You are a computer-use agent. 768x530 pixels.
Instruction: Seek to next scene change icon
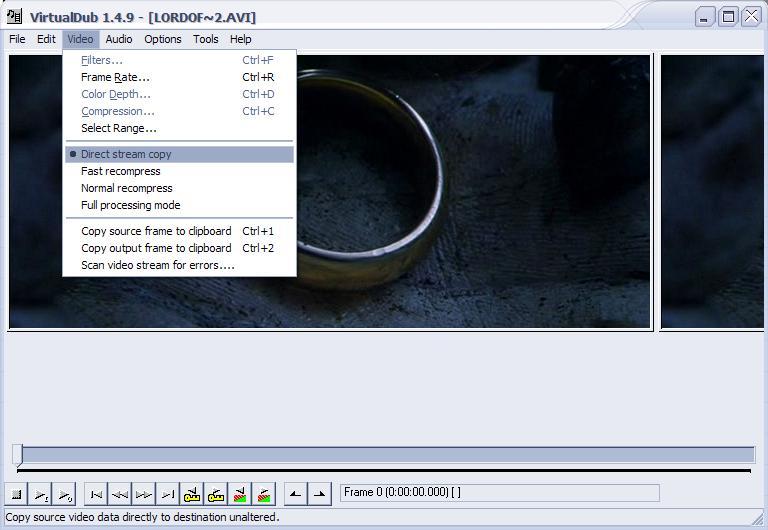click(x=264, y=494)
